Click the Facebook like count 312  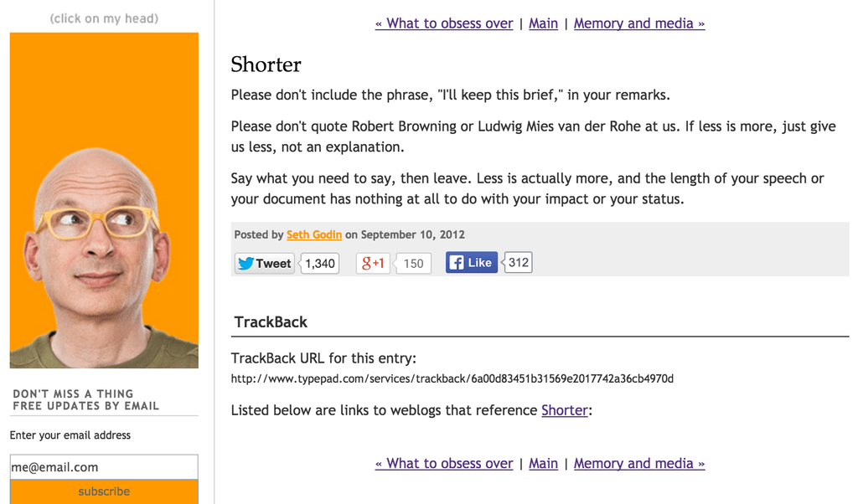coord(518,262)
